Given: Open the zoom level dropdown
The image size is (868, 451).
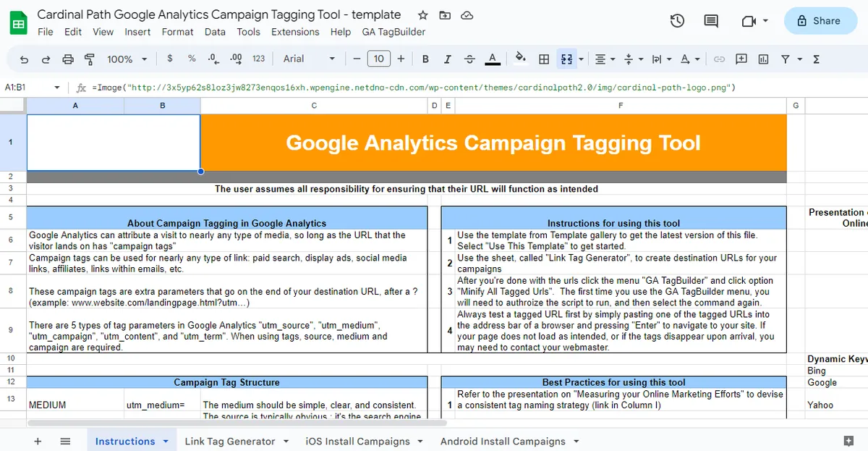Looking at the screenshot, I should (127, 59).
